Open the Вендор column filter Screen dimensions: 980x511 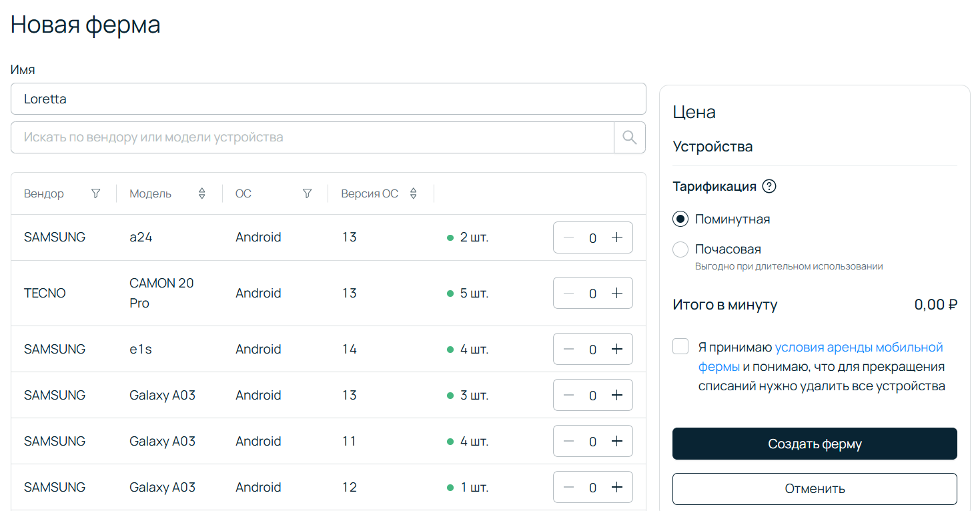pos(96,193)
